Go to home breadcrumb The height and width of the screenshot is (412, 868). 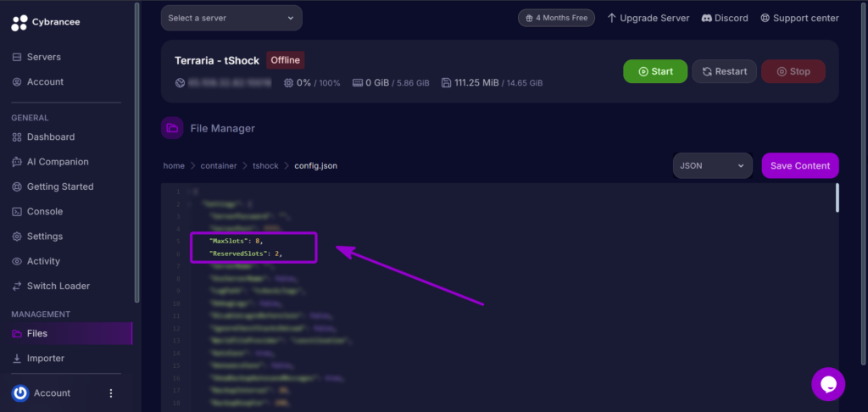[174, 165]
